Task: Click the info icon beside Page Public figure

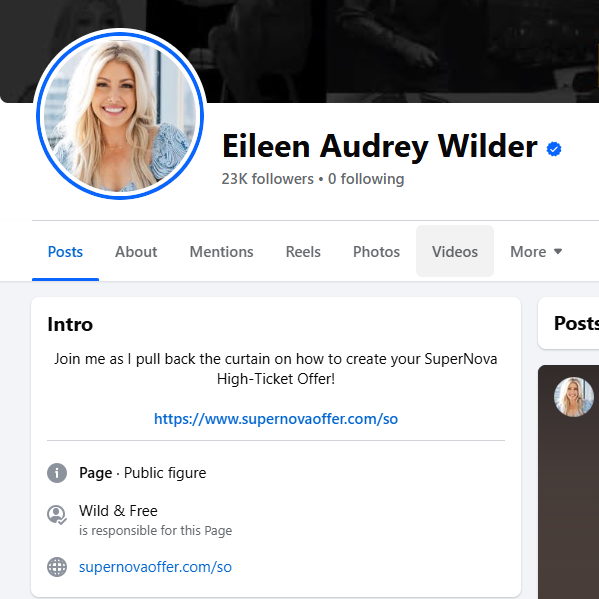Action: coord(57,473)
